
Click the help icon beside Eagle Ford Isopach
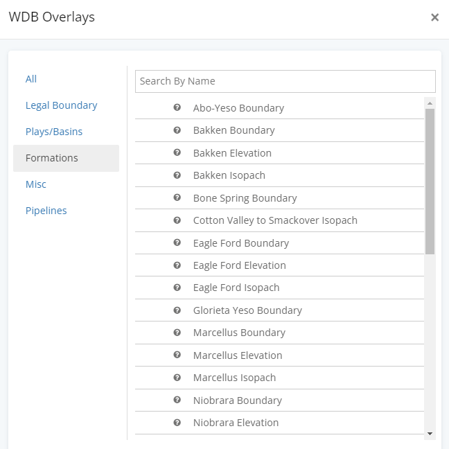tap(177, 287)
